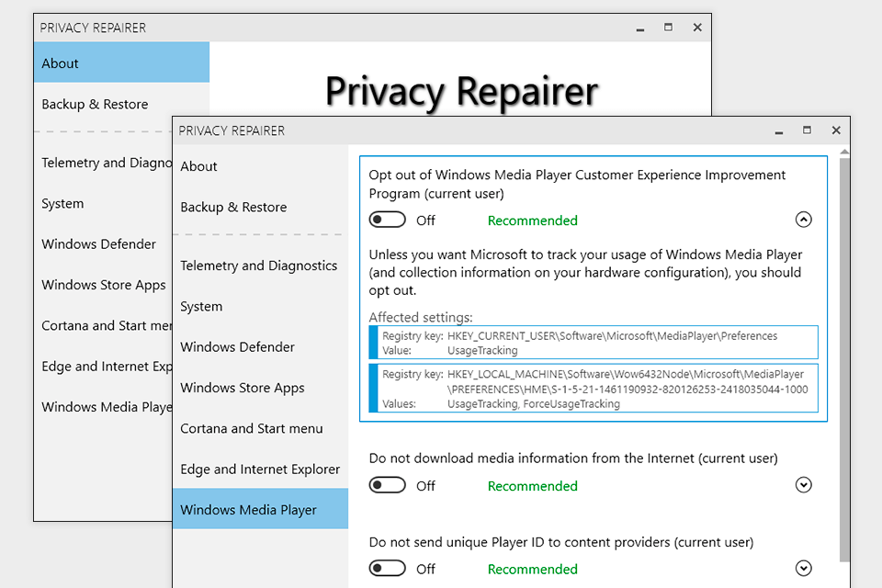The width and height of the screenshot is (882, 588).
Task: Minimize the front Privacy Repairer window
Action: pyautogui.click(x=779, y=131)
